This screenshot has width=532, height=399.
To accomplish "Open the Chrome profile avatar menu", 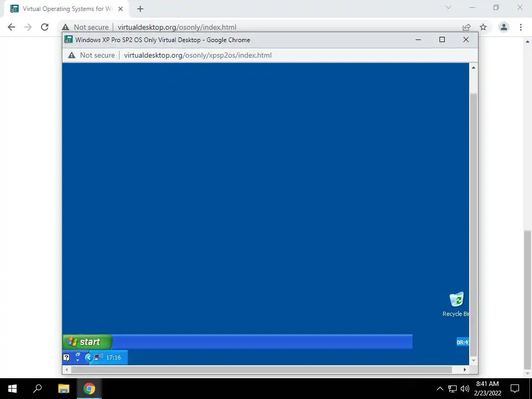I will point(504,27).
